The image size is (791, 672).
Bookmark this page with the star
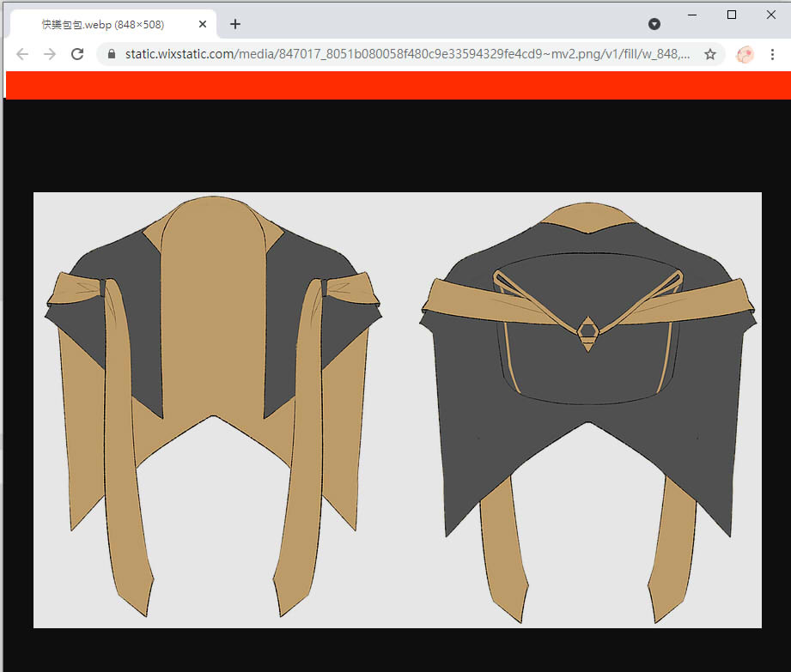[x=709, y=54]
